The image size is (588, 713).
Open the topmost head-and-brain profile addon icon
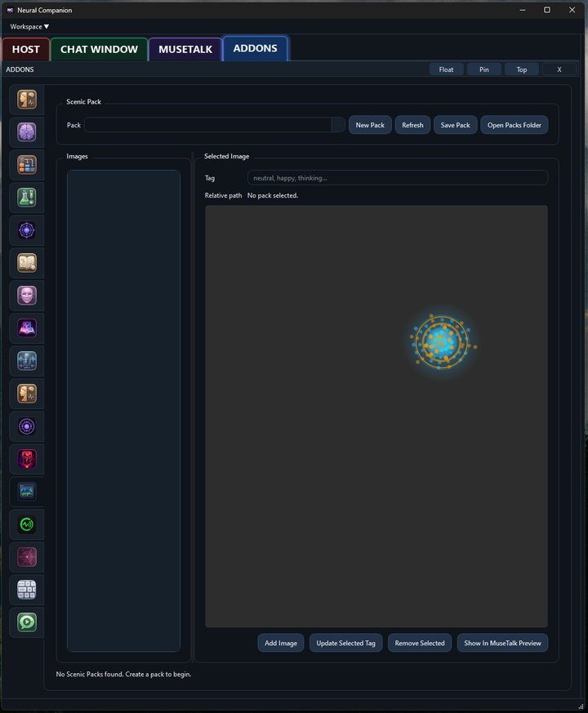[x=27, y=100]
